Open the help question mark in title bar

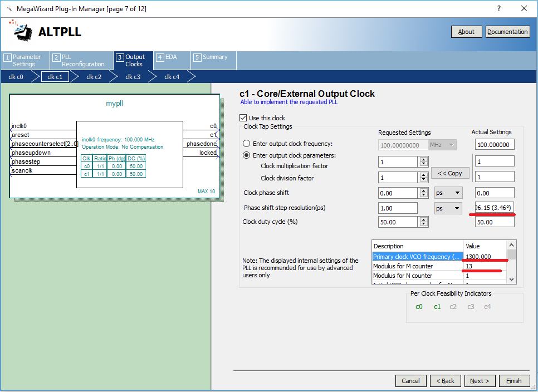(499, 8)
